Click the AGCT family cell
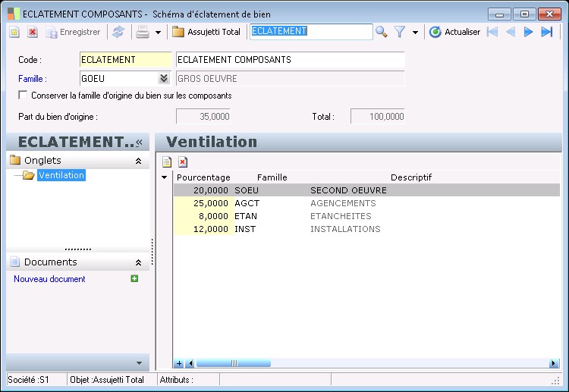The height and width of the screenshot is (392, 569). tap(270, 203)
